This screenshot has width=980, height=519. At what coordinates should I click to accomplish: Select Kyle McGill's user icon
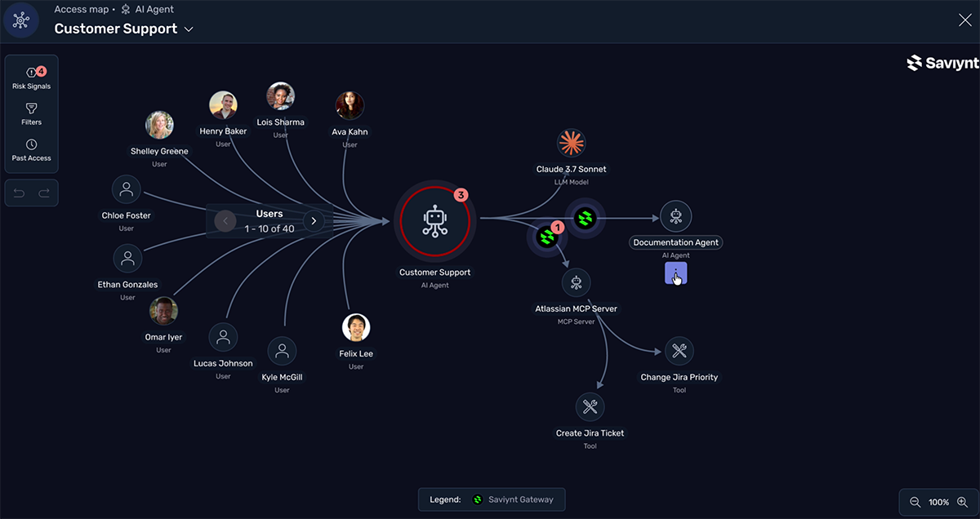282,351
